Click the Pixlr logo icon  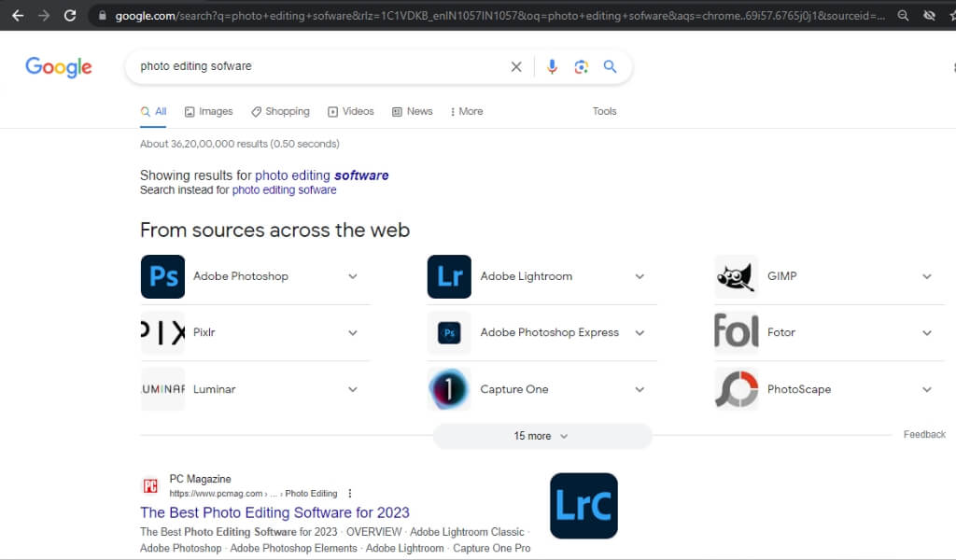[x=162, y=332]
